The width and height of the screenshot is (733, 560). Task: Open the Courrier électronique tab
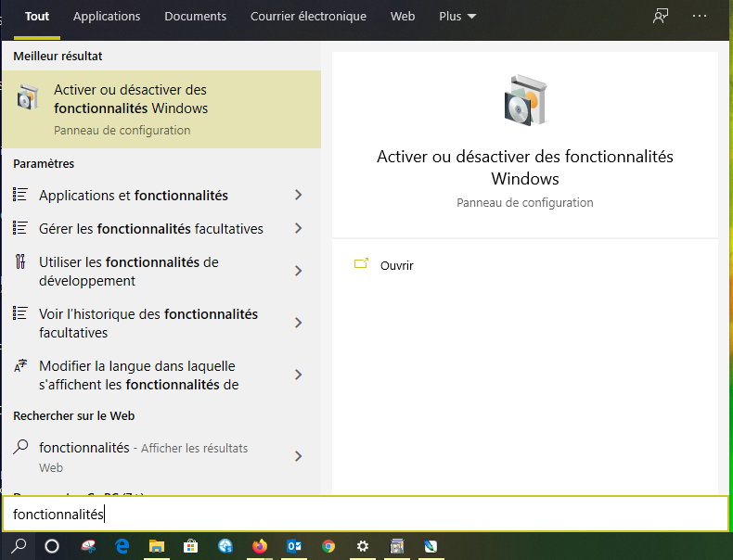click(x=309, y=17)
